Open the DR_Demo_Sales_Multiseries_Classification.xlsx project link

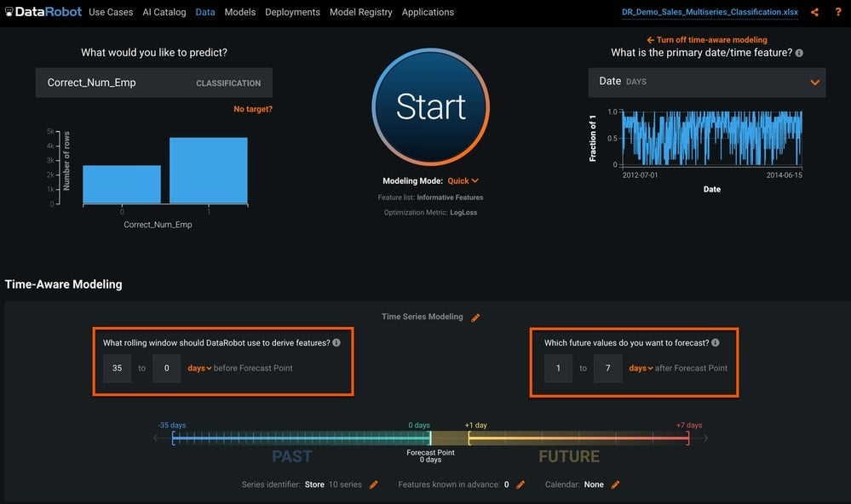pos(710,12)
